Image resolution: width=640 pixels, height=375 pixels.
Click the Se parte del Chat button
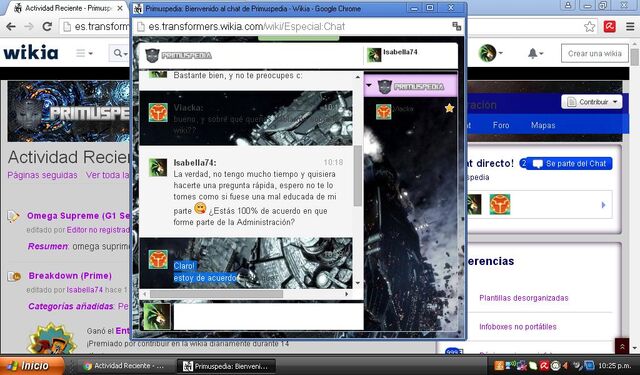(569, 164)
